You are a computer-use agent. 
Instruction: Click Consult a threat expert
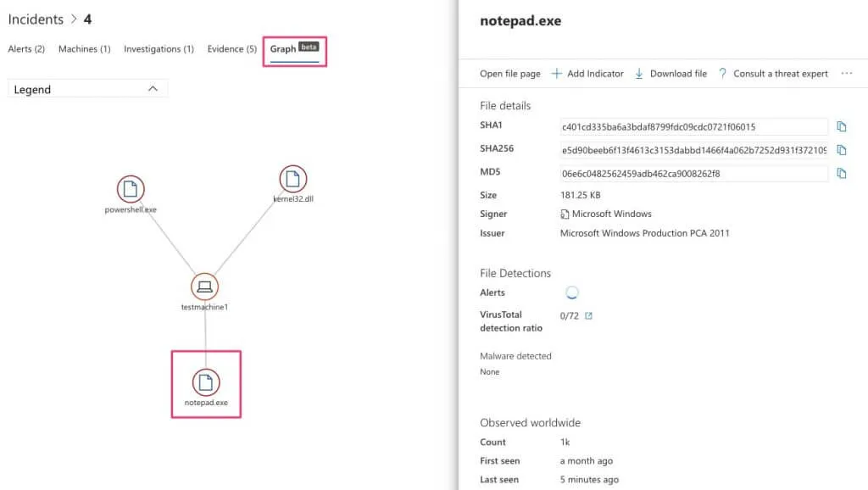781,74
